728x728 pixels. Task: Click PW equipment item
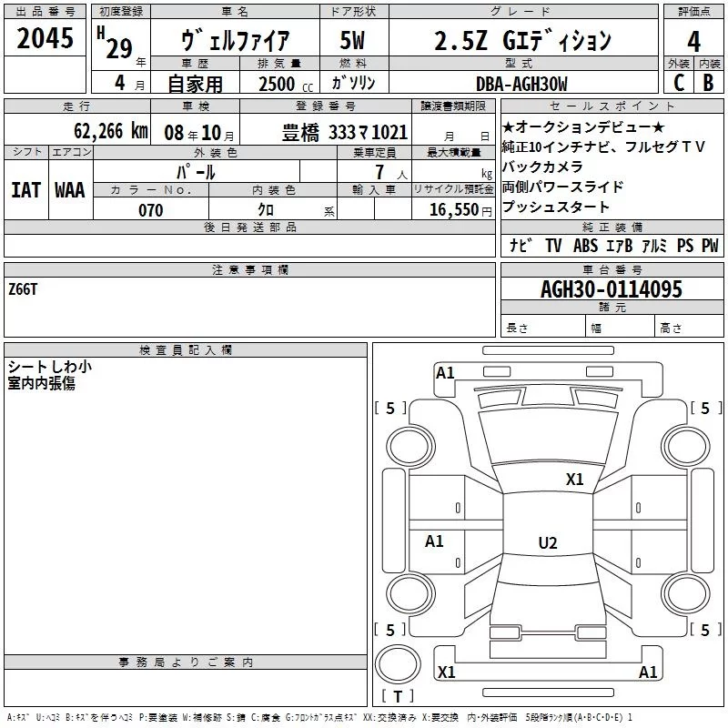[710, 246]
